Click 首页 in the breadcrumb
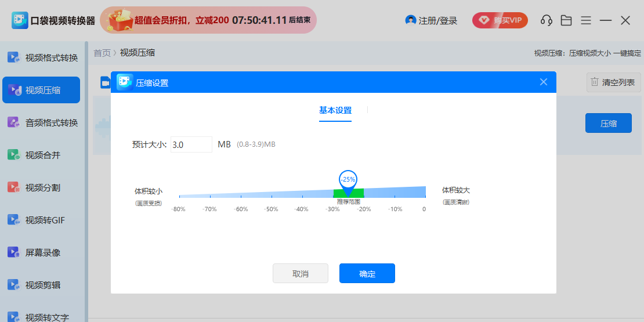 click(102, 53)
